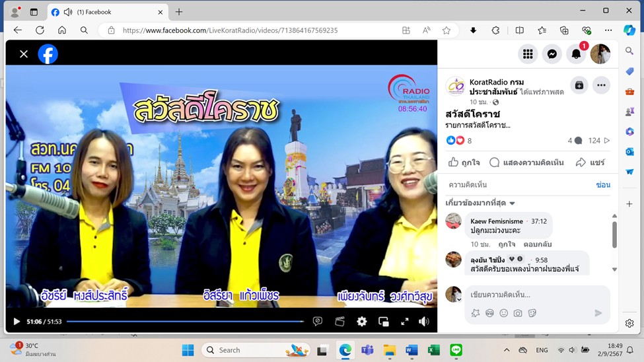Open sticker picker in comment box
Screen dimensions: 644x362
coord(532,313)
